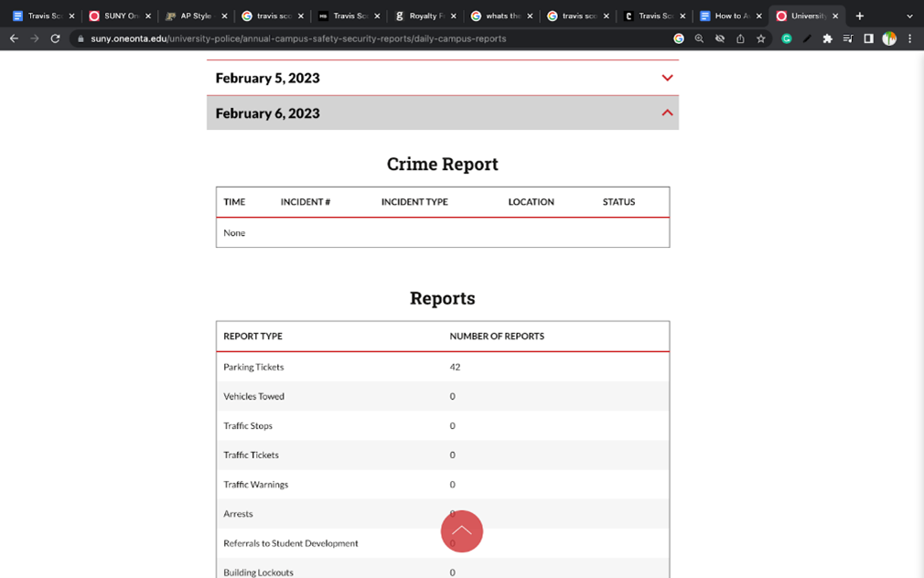The width and height of the screenshot is (924, 578).
Task: Reload the current page
Action: coord(56,39)
